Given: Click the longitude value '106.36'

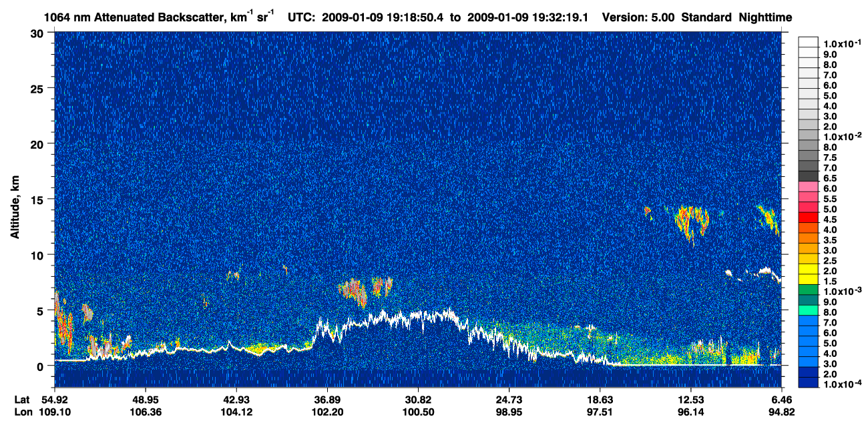Looking at the screenshot, I should point(145,412).
